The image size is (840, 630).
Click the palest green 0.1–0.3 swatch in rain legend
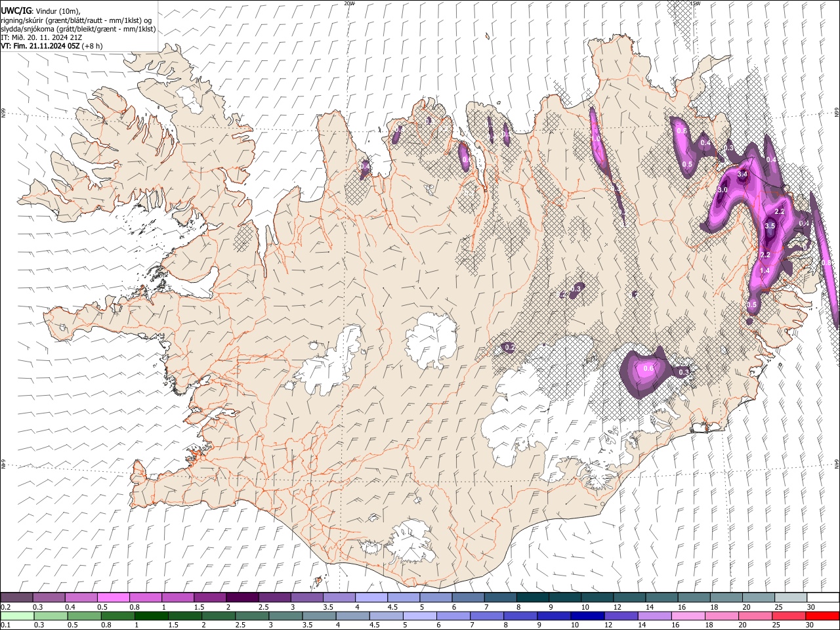pyautogui.click(x=16, y=616)
